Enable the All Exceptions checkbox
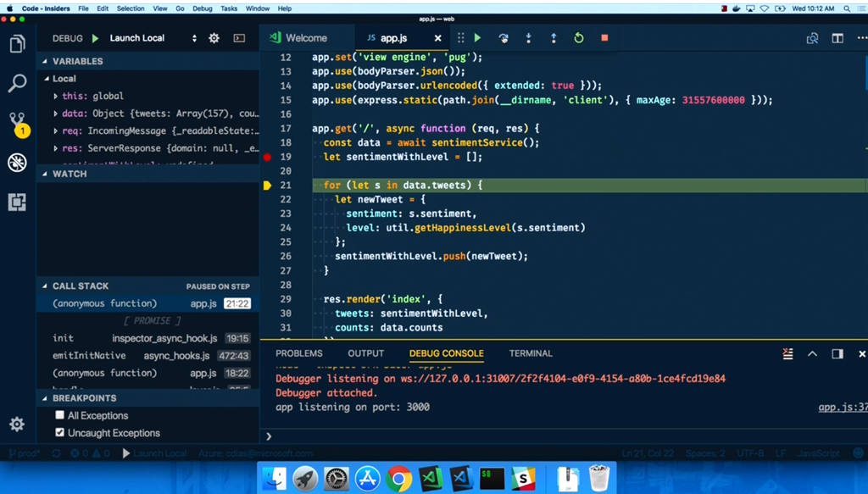 [x=60, y=415]
